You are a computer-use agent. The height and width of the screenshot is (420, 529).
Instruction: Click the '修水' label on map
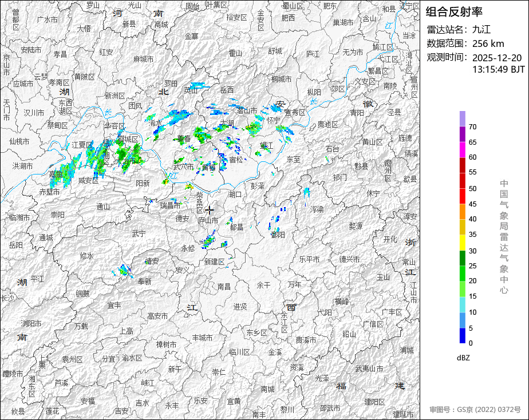[86, 256]
